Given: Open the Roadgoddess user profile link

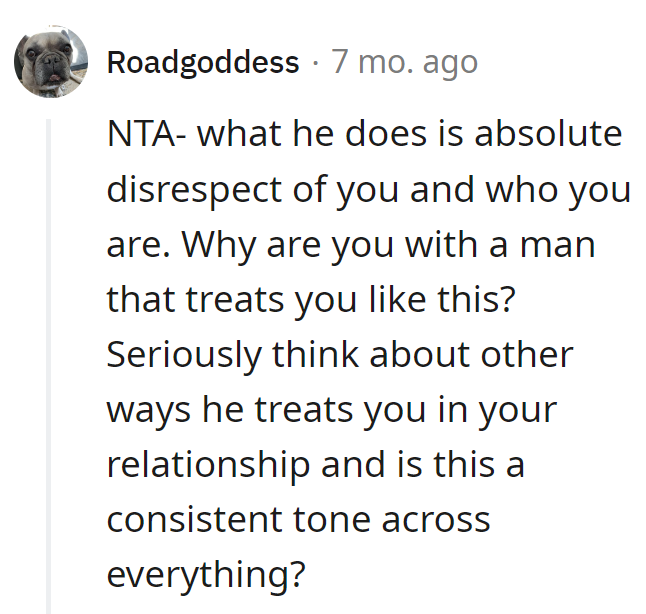Looking at the screenshot, I should pyautogui.click(x=203, y=63).
